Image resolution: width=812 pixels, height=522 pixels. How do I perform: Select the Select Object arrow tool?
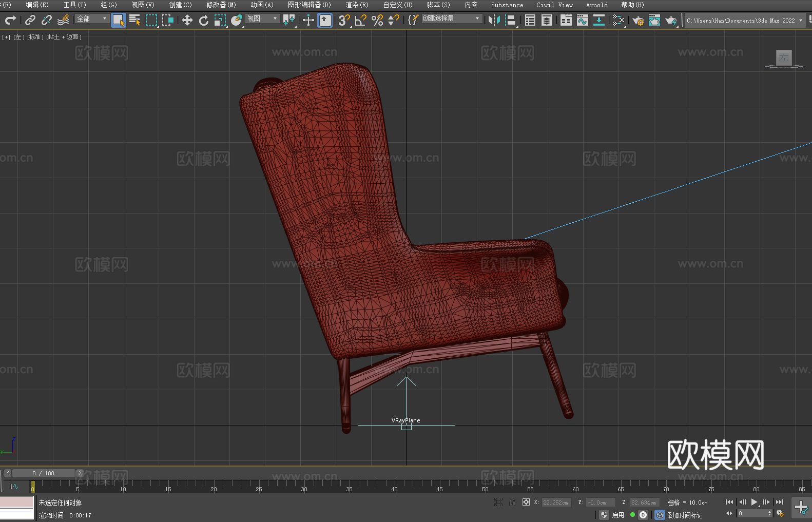tap(119, 20)
